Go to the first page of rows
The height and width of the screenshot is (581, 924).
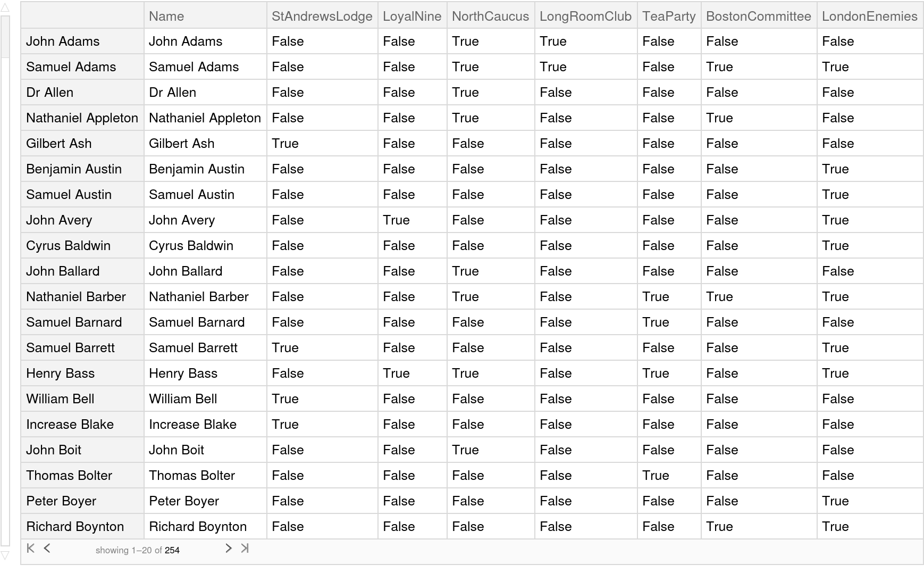(x=30, y=548)
